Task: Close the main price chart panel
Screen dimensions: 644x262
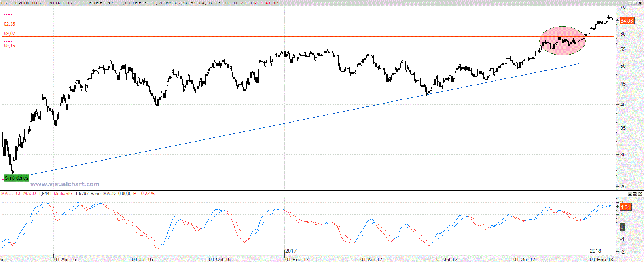Action: (x=640, y=3)
